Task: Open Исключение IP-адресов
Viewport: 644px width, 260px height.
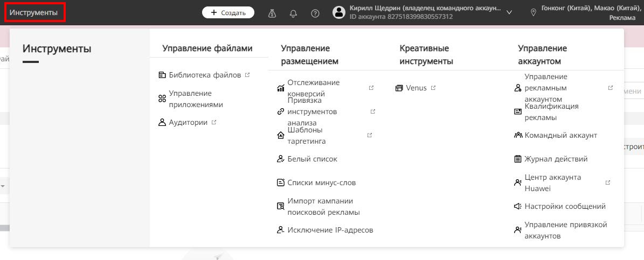Action: click(x=330, y=230)
